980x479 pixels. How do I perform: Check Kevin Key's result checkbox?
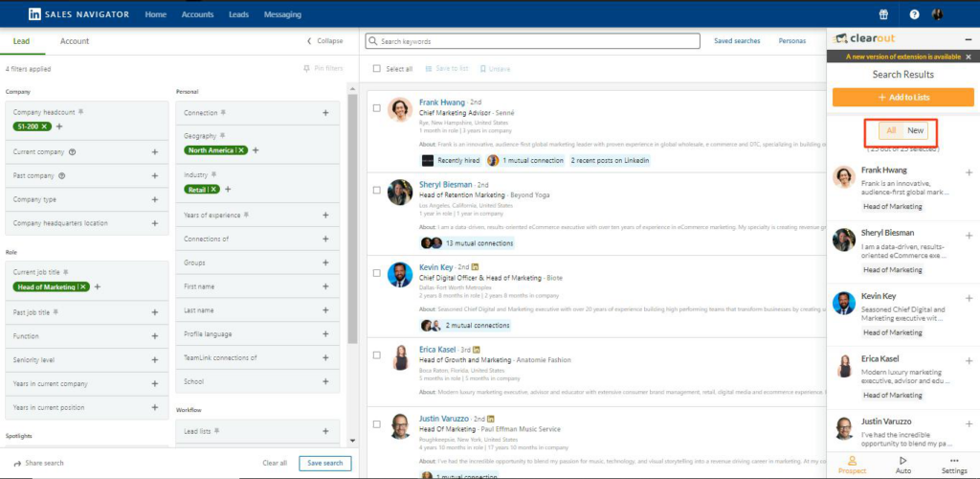click(377, 273)
